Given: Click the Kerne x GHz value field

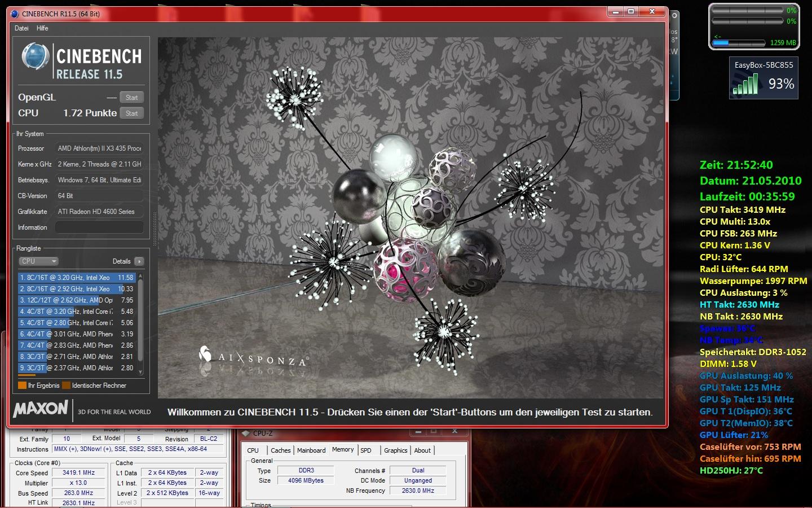Looking at the screenshot, I should 99,164.
